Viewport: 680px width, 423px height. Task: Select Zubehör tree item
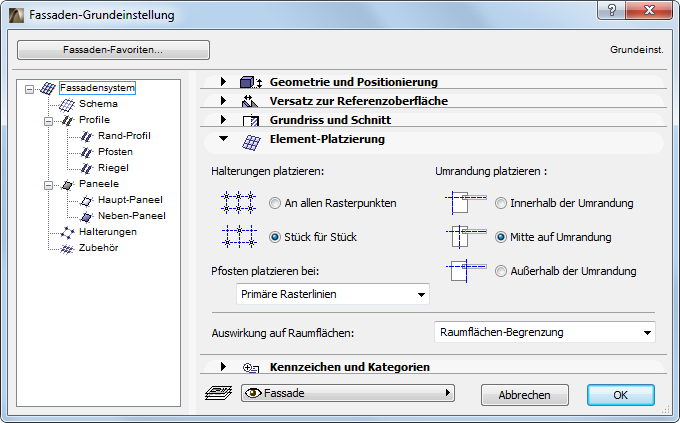click(98, 248)
